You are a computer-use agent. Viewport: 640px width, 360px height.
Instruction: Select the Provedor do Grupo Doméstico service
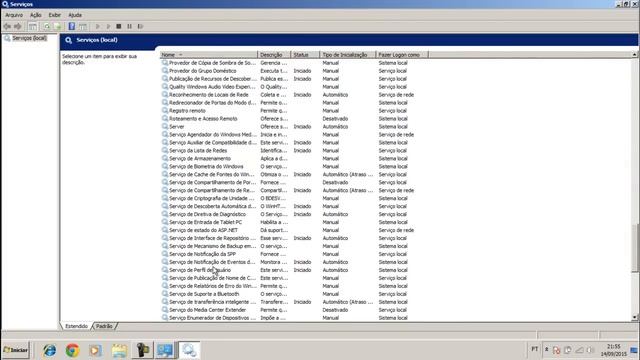[202, 71]
